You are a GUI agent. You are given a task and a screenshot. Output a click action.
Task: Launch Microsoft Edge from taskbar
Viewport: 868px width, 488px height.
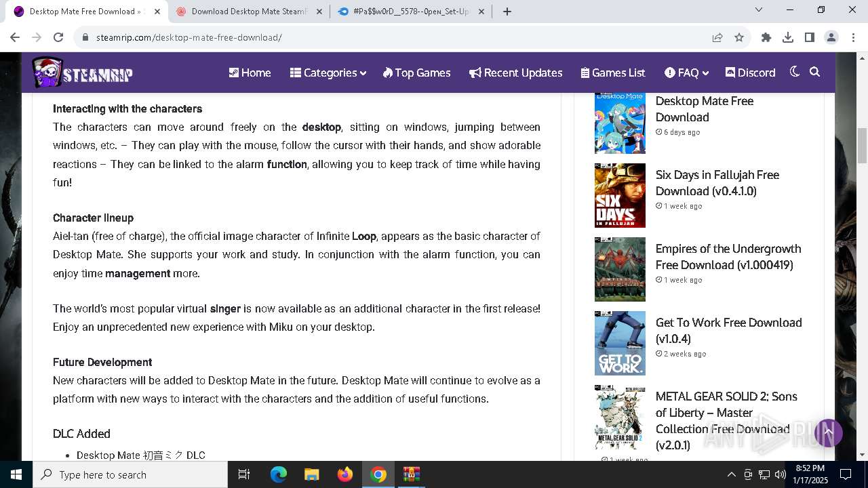point(279,474)
